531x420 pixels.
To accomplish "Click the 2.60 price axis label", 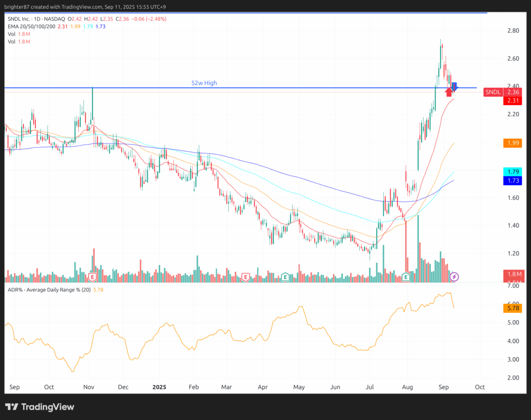I will (513, 59).
